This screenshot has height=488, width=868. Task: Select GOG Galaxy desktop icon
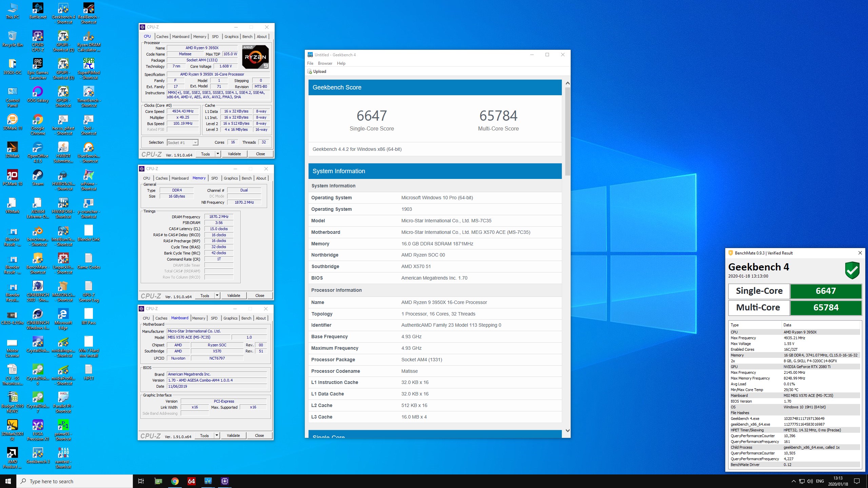tap(38, 95)
